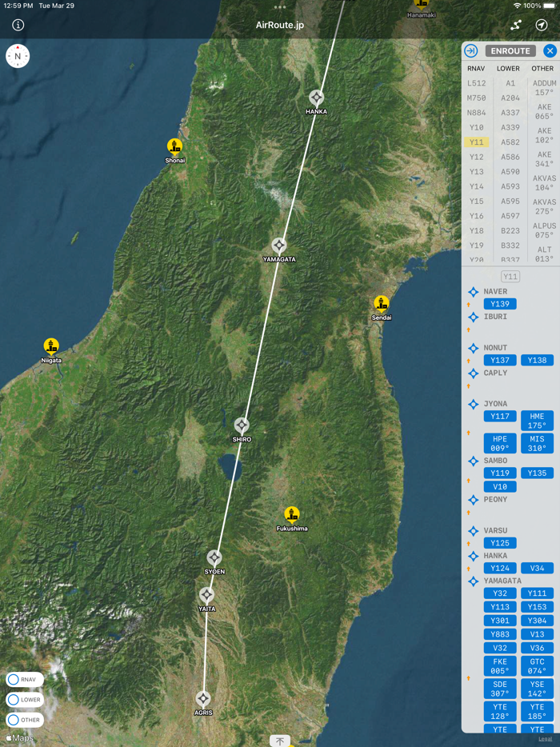Open connecting route Y124
The height and width of the screenshot is (747, 560).
[500, 568]
